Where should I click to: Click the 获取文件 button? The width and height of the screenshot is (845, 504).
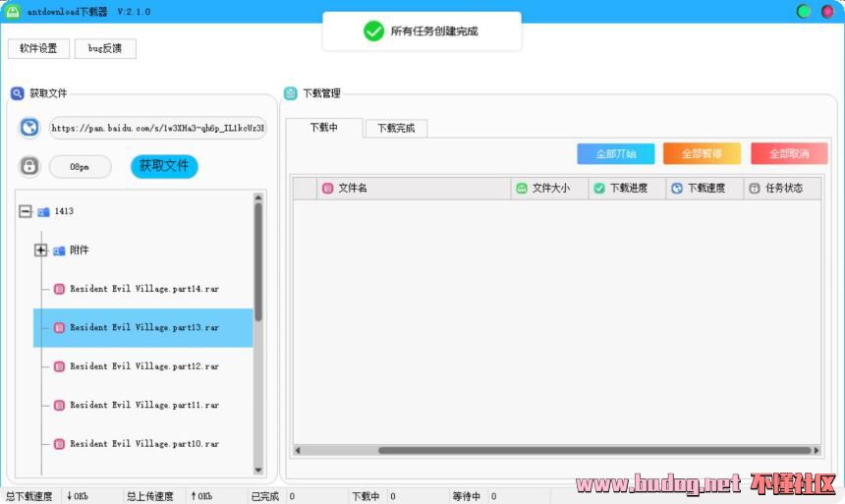click(164, 166)
